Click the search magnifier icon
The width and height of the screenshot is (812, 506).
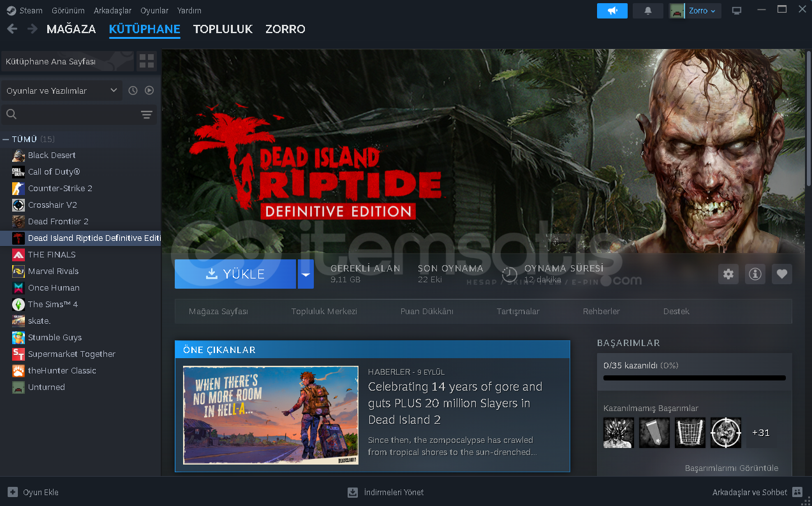coord(11,114)
